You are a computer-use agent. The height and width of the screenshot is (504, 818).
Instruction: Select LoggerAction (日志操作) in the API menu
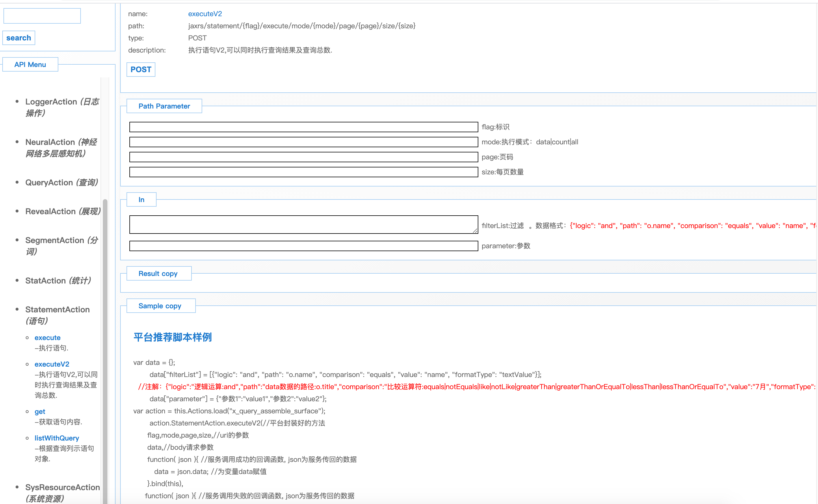pyautogui.click(x=62, y=107)
